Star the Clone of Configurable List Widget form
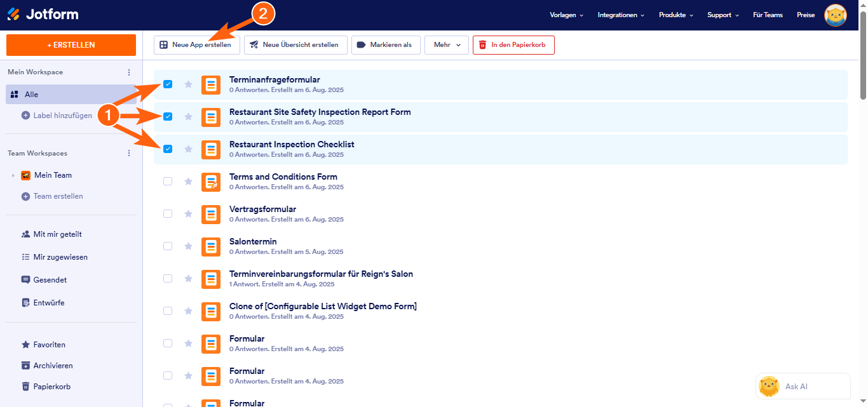The width and height of the screenshot is (868, 407). point(188,310)
